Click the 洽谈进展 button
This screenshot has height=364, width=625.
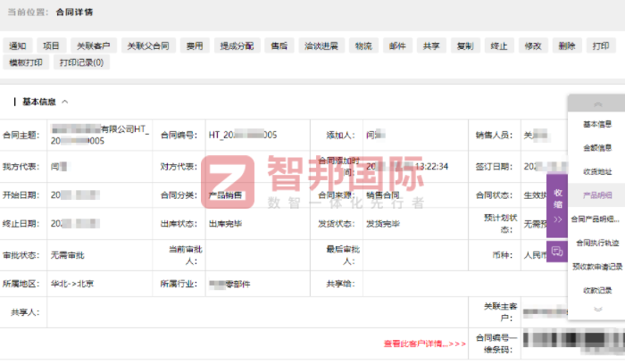tap(321, 45)
